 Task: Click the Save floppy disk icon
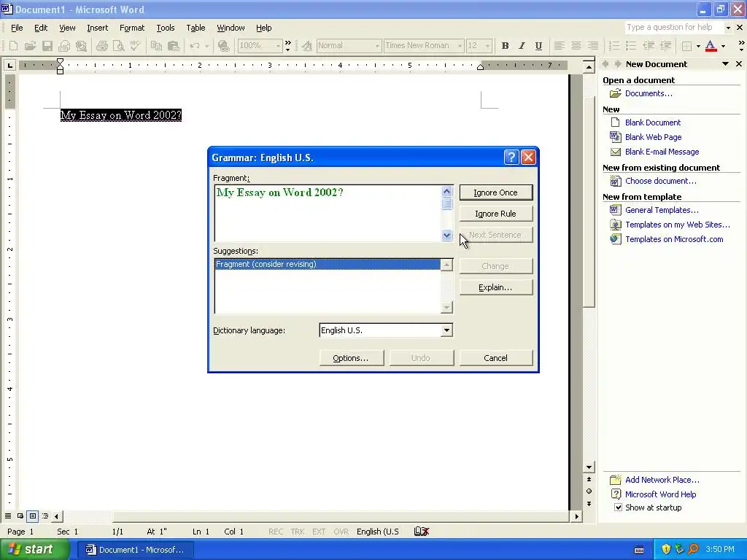pos(47,46)
